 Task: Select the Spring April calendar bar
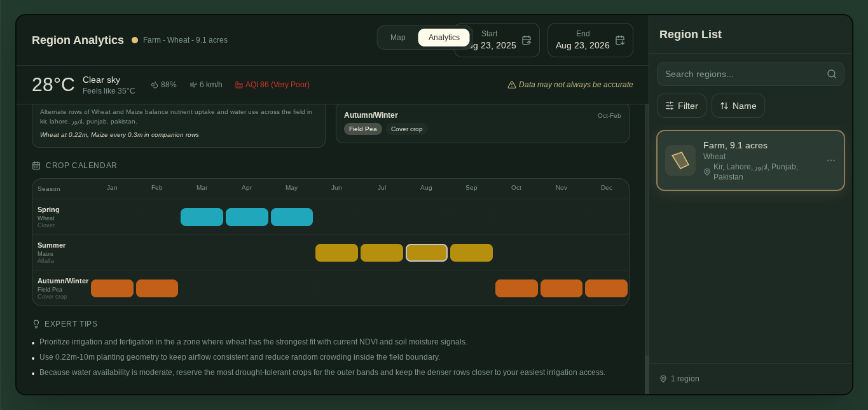pos(247,217)
